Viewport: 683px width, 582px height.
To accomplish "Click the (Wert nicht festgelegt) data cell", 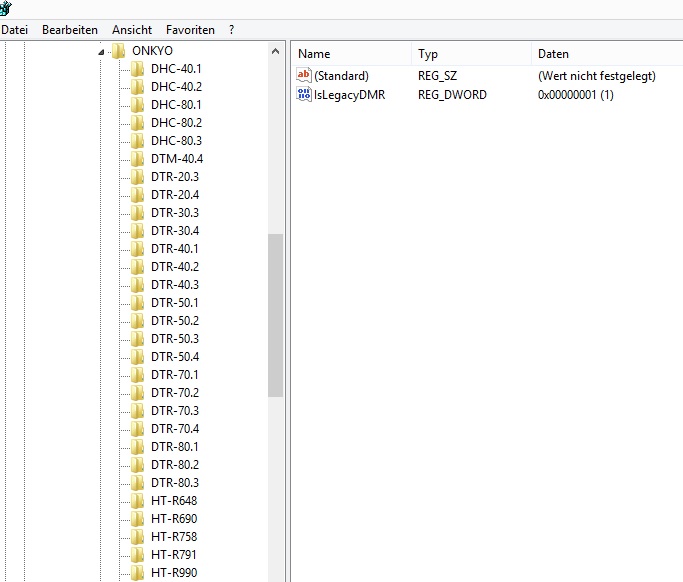I will pyautogui.click(x=596, y=76).
